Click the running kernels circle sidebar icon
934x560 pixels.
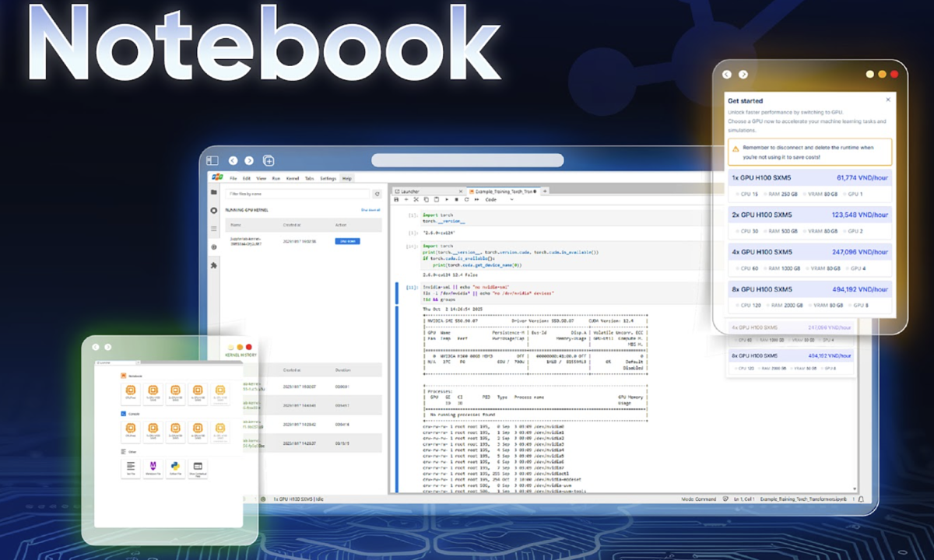point(214,210)
